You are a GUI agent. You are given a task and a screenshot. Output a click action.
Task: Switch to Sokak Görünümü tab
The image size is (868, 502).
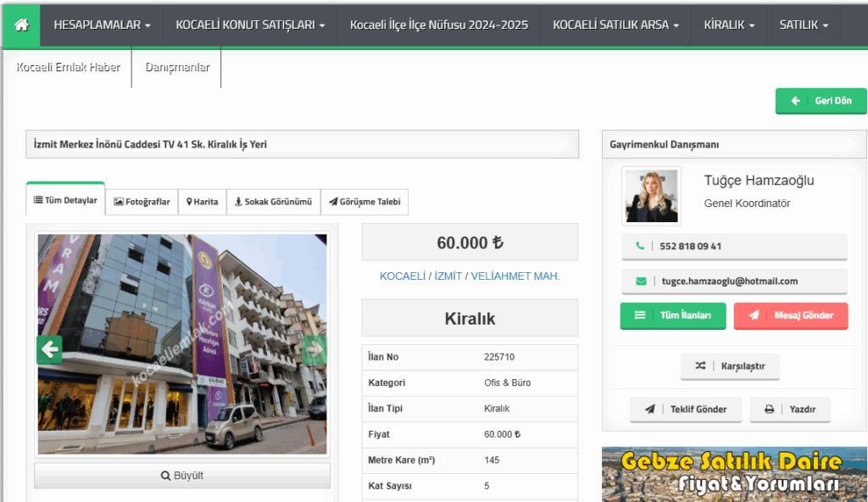point(273,202)
